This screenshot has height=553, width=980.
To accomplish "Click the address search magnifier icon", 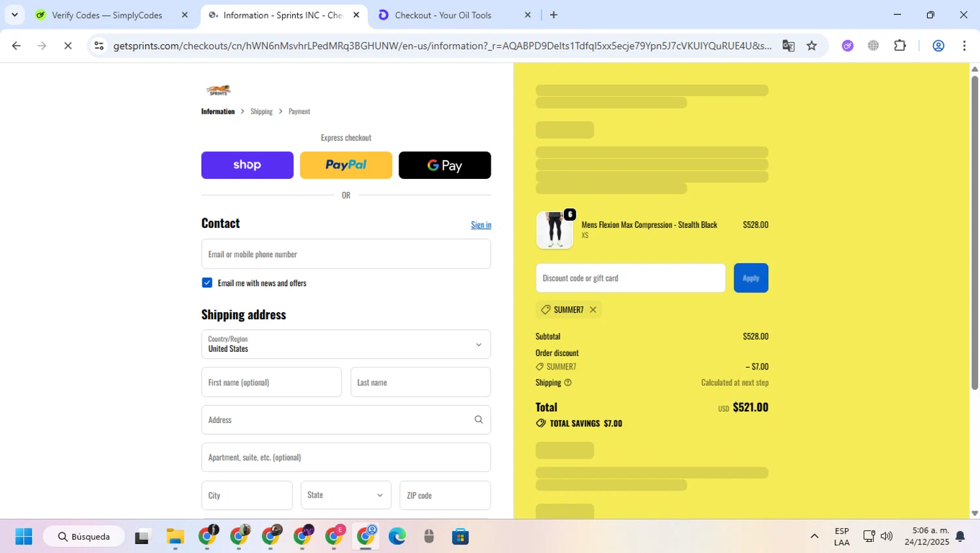I will (478, 420).
